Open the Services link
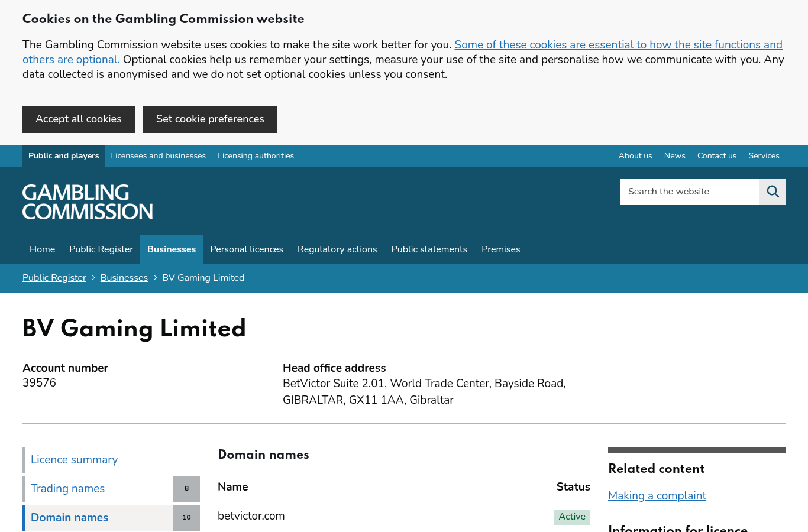The height and width of the screenshot is (532, 808). pos(764,156)
